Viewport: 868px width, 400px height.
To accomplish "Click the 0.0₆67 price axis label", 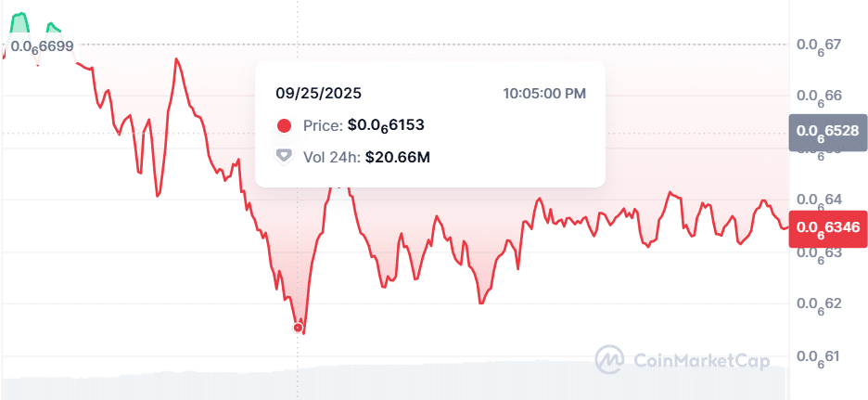I will [818, 45].
